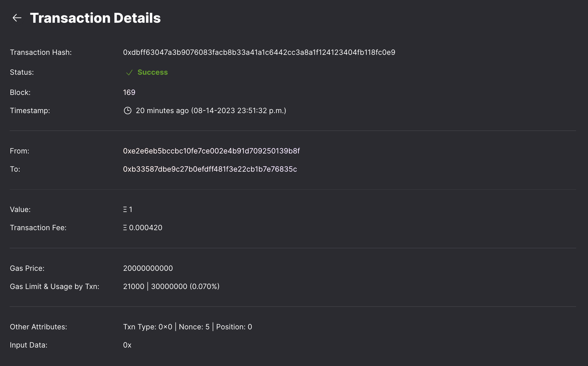588x366 pixels.
Task: Click the gas usage 30000000 (0.070%)
Action: pyautogui.click(x=185, y=286)
